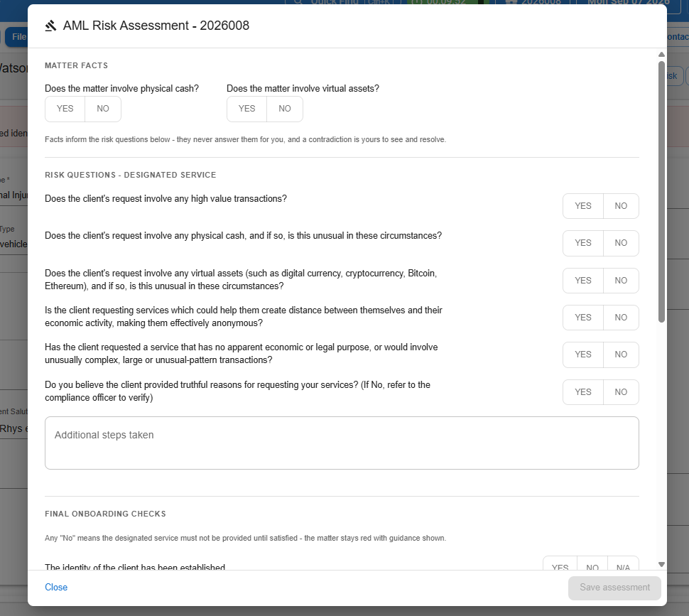Image resolution: width=689 pixels, height=616 pixels.
Task: Close the AML Risk Assessment dialog
Action: point(56,588)
